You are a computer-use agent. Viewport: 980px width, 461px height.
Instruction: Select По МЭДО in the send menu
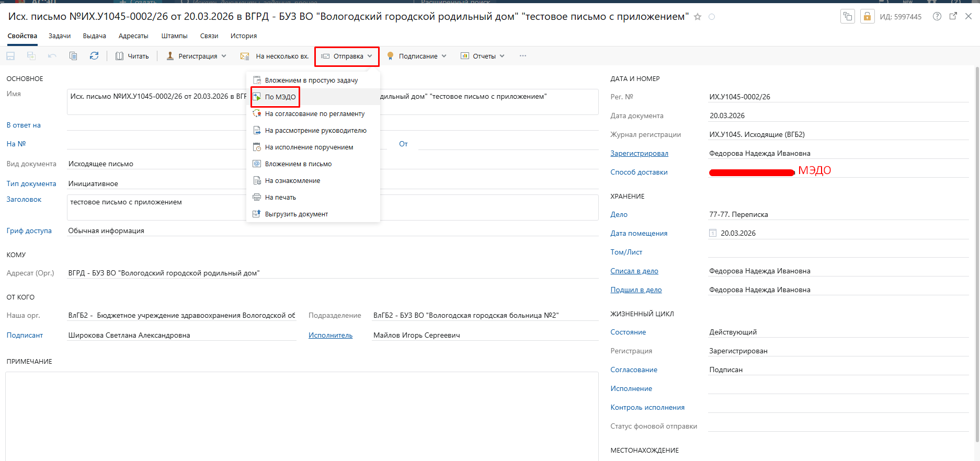click(x=280, y=97)
